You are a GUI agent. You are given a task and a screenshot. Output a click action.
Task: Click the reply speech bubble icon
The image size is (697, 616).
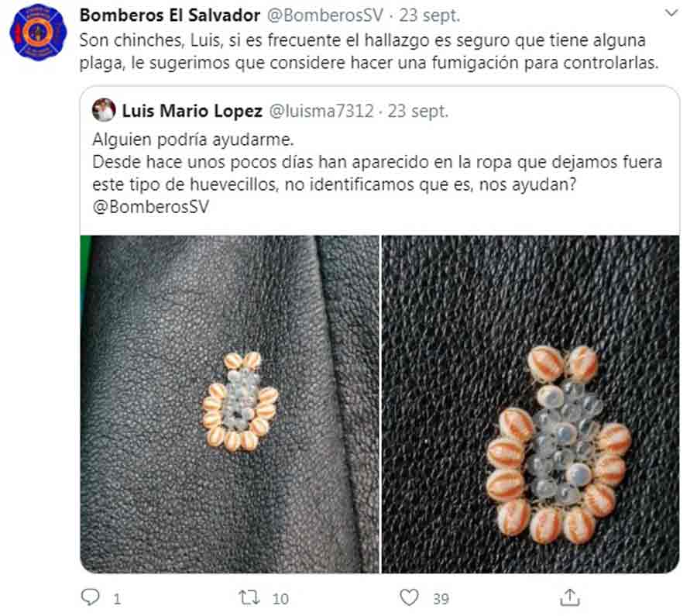(91, 597)
